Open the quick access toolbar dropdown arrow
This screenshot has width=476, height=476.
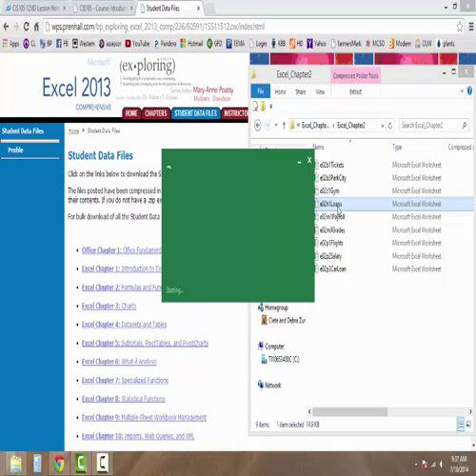click(270, 107)
